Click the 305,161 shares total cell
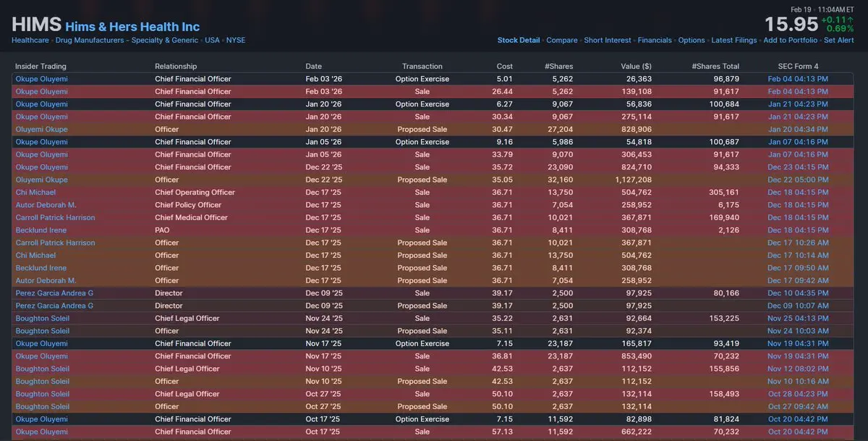Image resolution: width=868 pixels, height=441 pixels. pyautogui.click(x=724, y=193)
